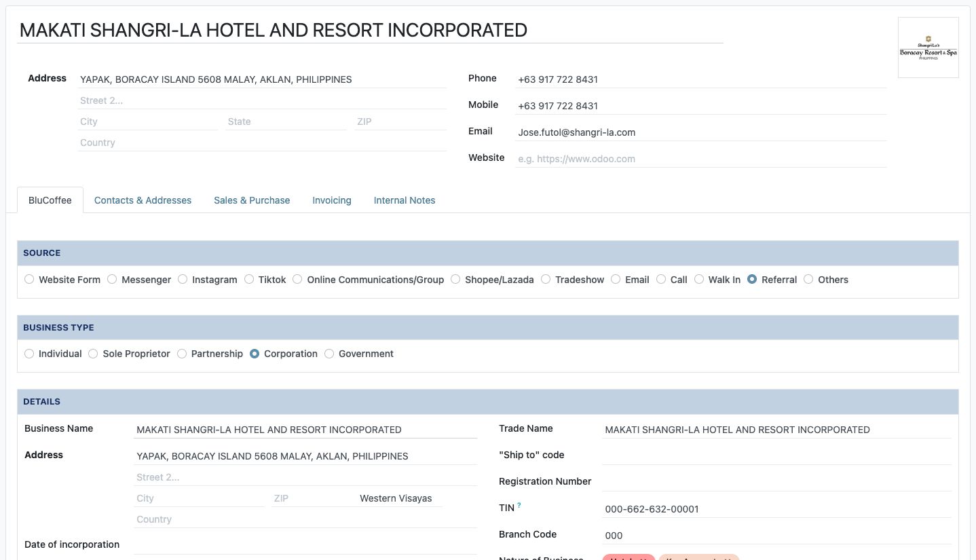Viewport: 976px width, 560px height.
Task: Click the top City field
Action: [x=148, y=122]
